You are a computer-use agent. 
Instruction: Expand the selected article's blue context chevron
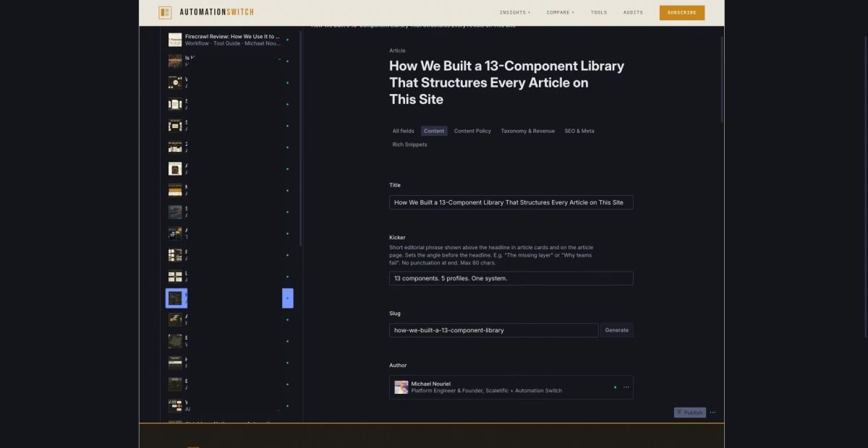(x=288, y=298)
